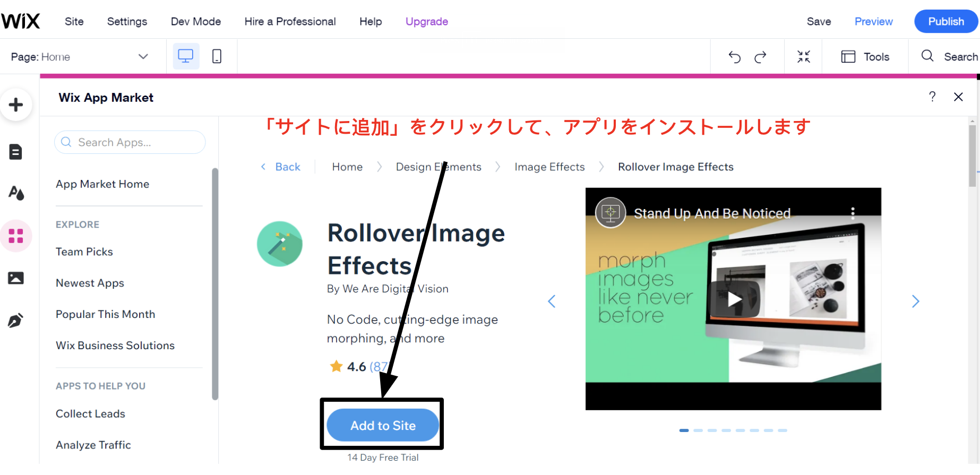Click the sidebar category list scrollbar
This screenshot has width=980, height=475.
point(215,284)
